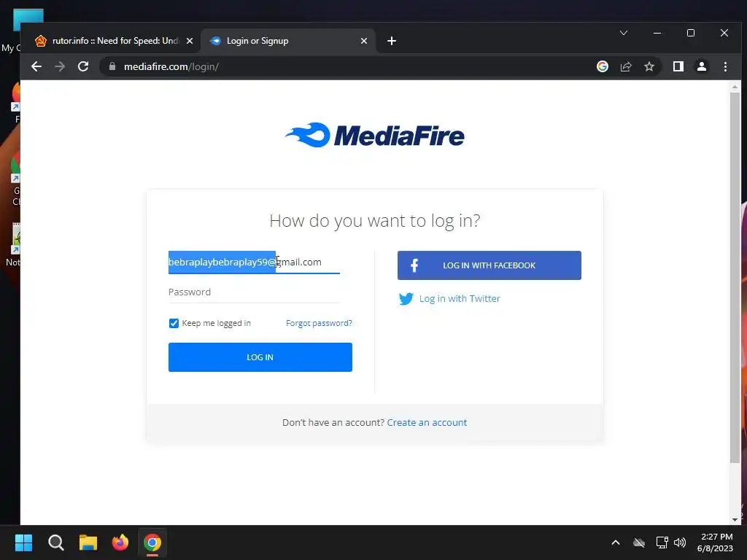This screenshot has height=560, width=747.
Task: Open the volume speaker icon
Action: tap(680, 542)
